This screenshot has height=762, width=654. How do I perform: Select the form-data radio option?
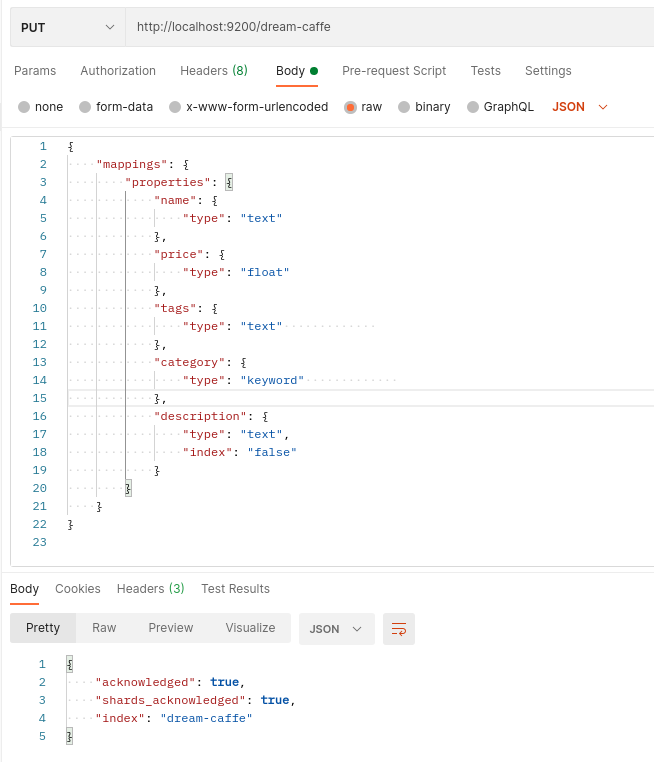tap(85, 107)
